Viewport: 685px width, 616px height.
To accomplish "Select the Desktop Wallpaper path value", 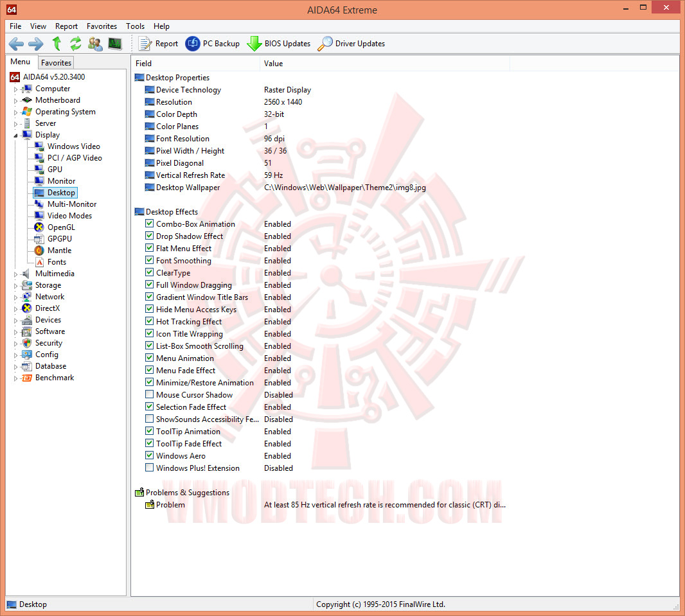I will (x=344, y=188).
